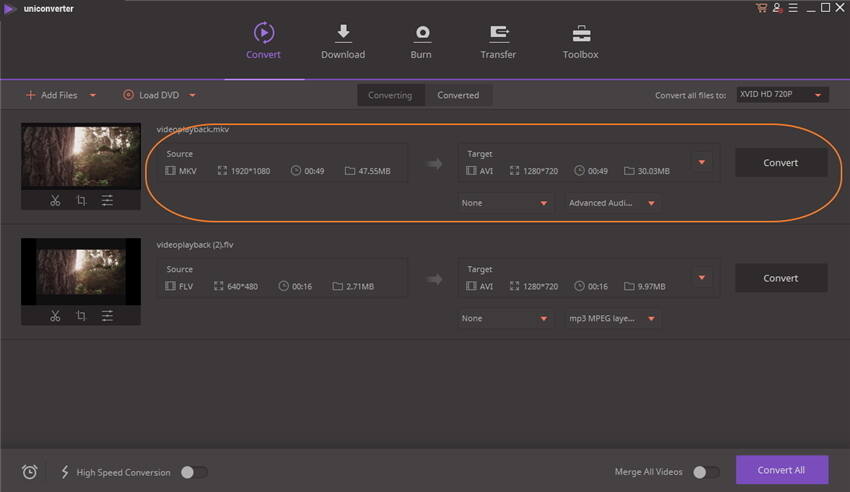Viewport: 850px width, 492px height.
Task: Click the 640*480 source resolution
Action: pyautogui.click(x=242, y=287)
